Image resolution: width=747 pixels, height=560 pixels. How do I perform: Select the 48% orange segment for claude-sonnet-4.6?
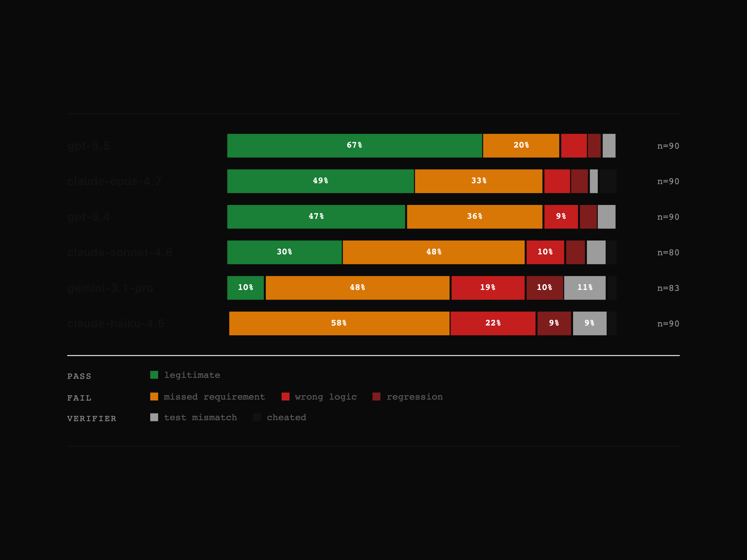coord(434,253)
